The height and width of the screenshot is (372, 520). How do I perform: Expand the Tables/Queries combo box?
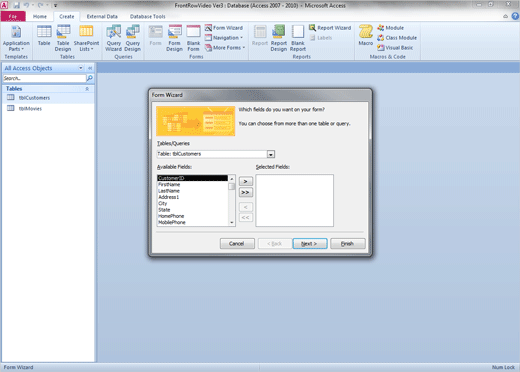click(x=271, y=154)
